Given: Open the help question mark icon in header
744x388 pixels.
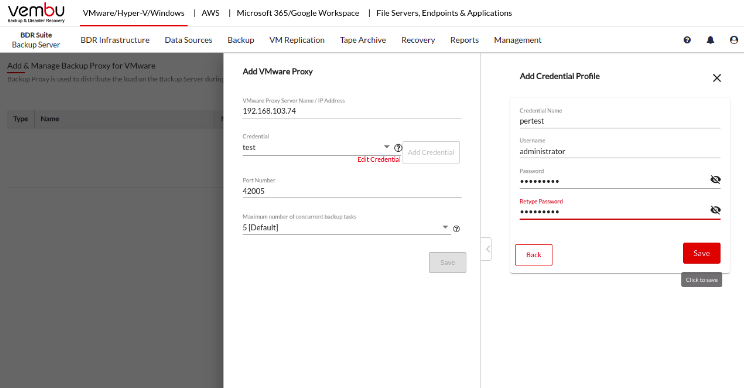Looking at the screenshot, I should click(x=687, y=40).
